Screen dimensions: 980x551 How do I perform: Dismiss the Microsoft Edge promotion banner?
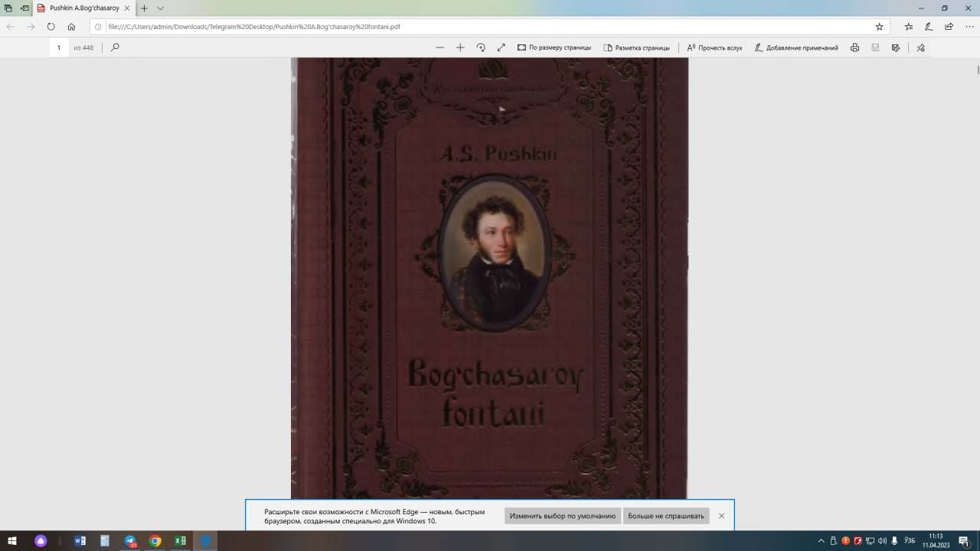(x=721, y=516)
